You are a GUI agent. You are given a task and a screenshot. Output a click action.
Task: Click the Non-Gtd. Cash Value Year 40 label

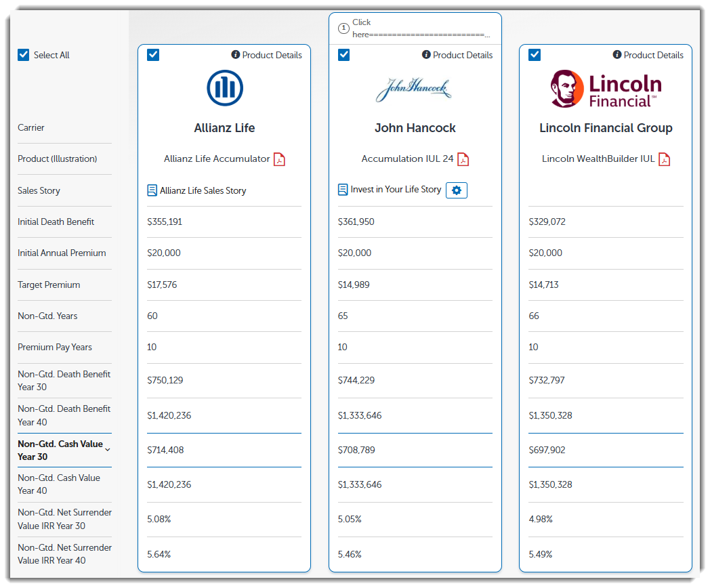coord(59,484)
